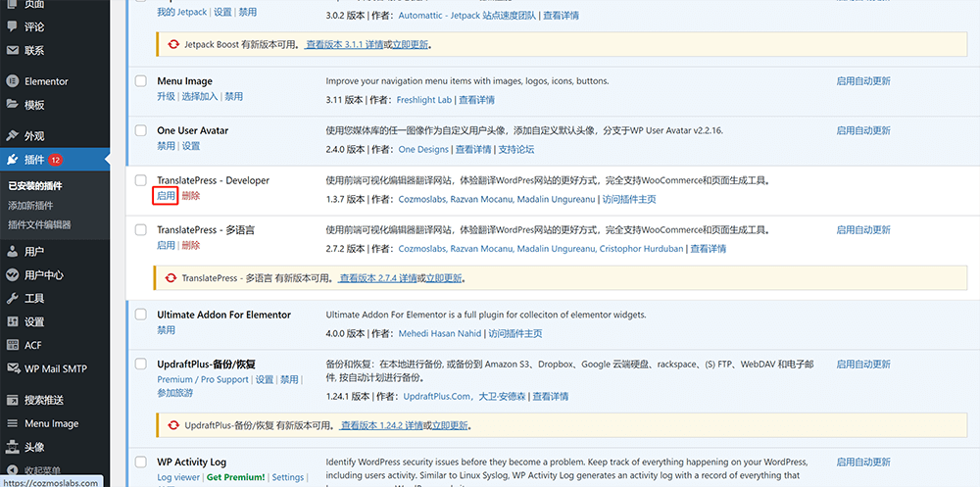The height and width of the screenshot is (487, 980).
Task: Click the Settings icon in sidebar
Action: pos(12,322)
